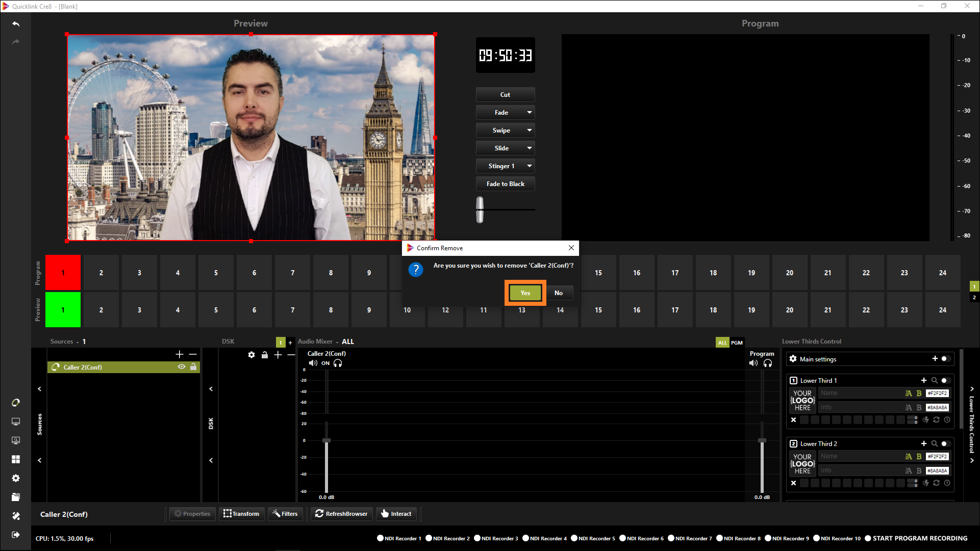Click the undo arrow icon

coord(16,24)
